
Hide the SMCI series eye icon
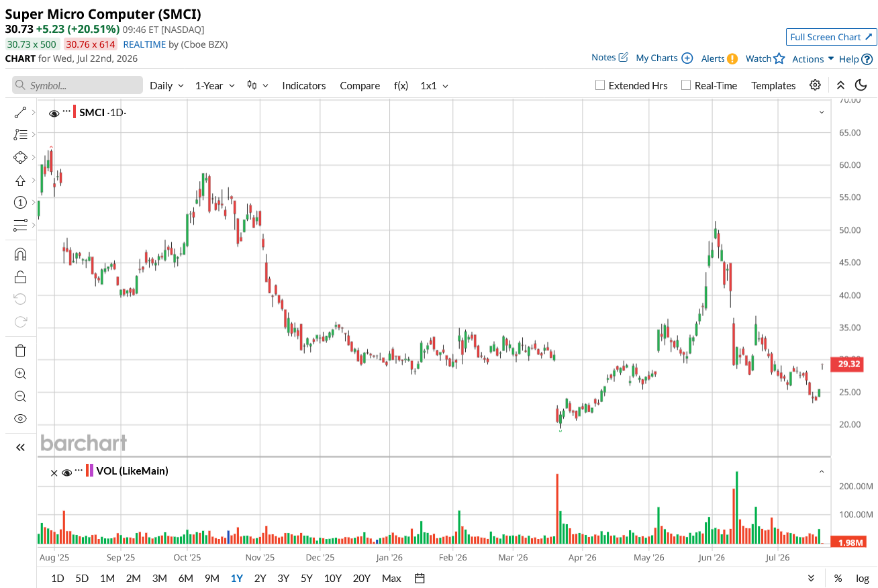click(x=54, y=113)
